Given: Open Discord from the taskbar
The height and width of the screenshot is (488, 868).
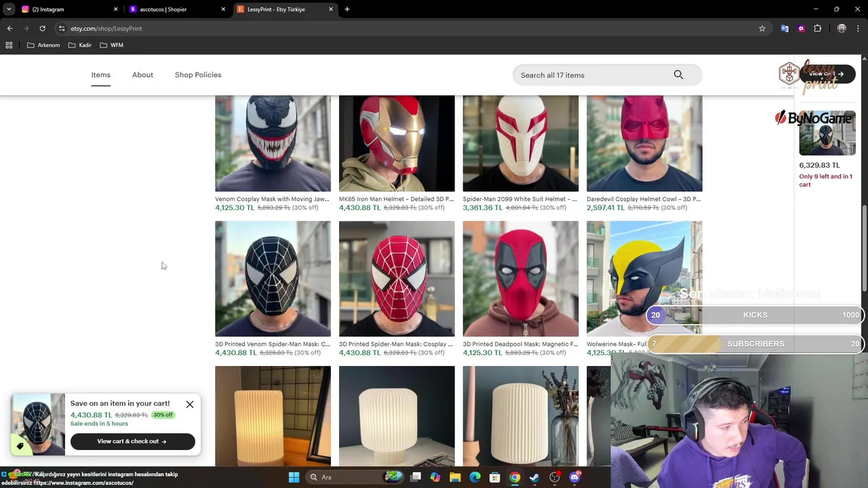Looking at the screenshot, I should click(x=575, y=477).
